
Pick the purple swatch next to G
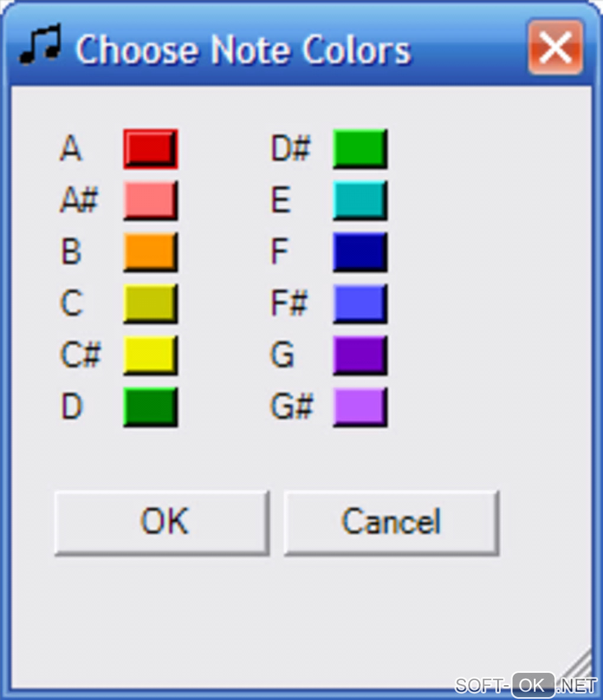[x=360, y=356]
